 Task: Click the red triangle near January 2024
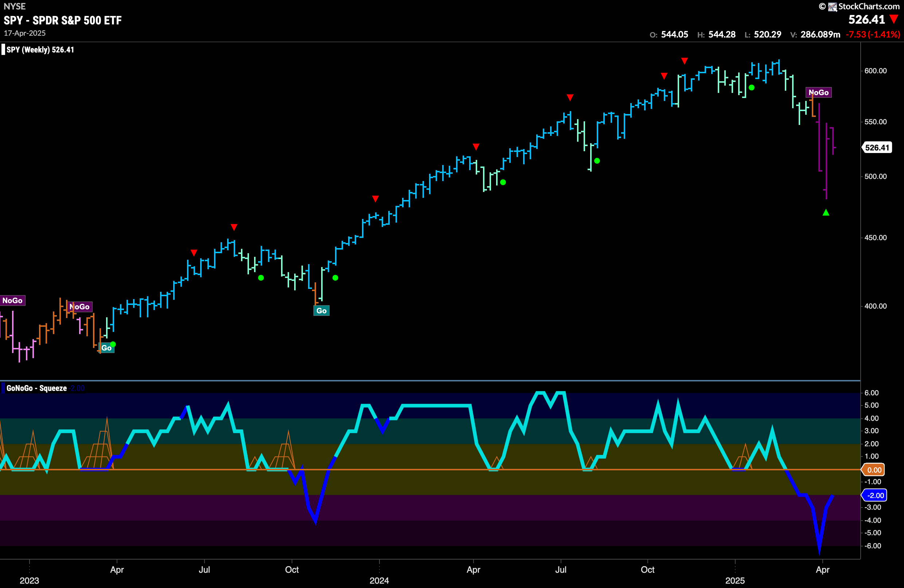pos(375,199)
